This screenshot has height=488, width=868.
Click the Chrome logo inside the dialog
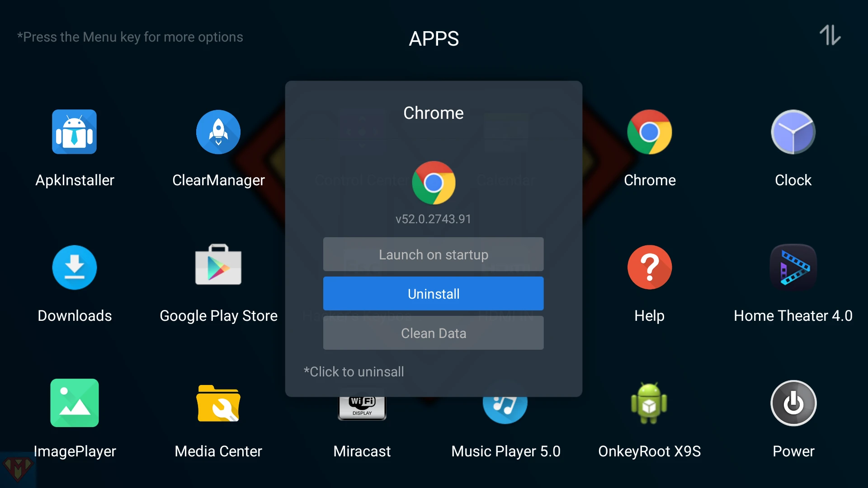[x=434, y=183]
